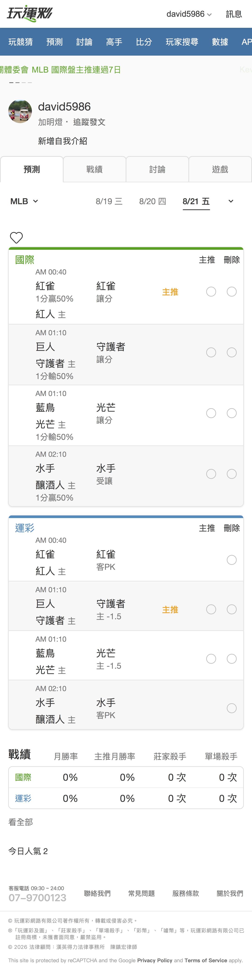
Task: Select delete radio for 水手 運彩 客PK pick
Action: [x=231, y=708]
